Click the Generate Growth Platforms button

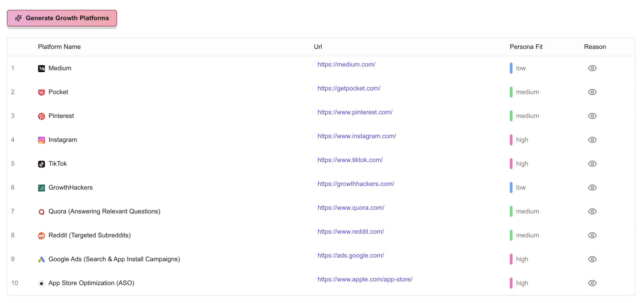click(x=62, y=18)
